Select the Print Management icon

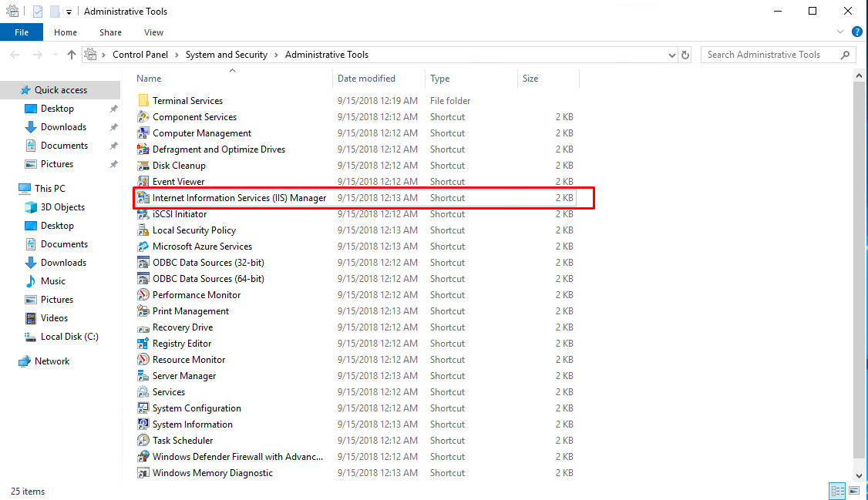143,310
